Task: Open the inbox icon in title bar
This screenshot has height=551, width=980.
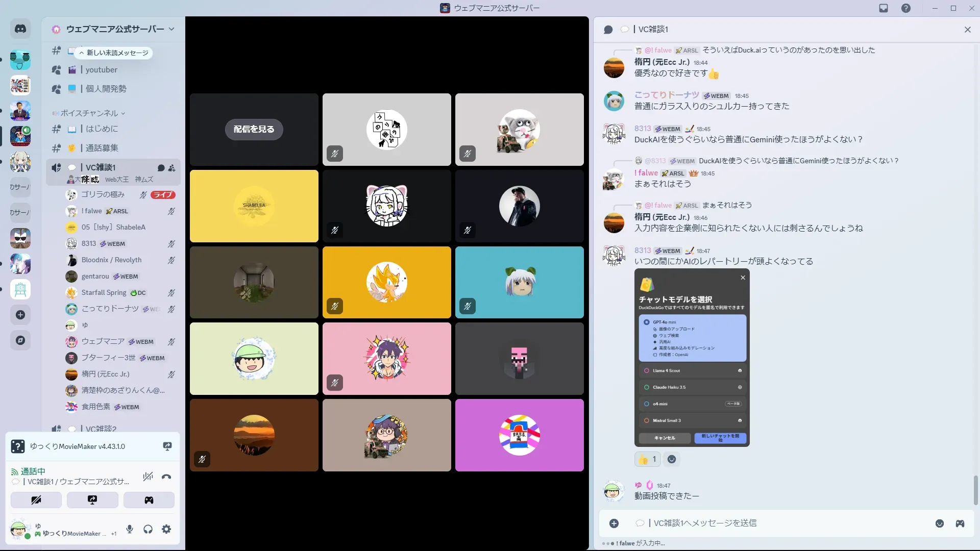Action: (884, 8)
